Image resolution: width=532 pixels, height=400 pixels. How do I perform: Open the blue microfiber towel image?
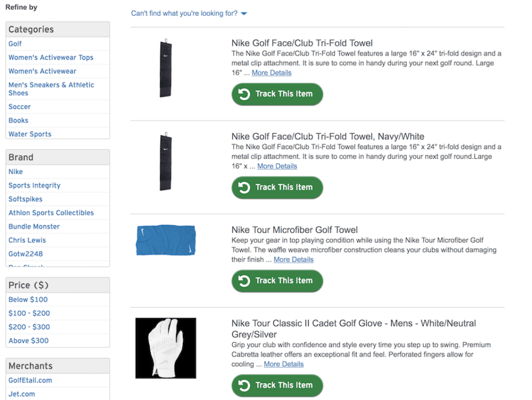pyautogui.click(x=166, y=240)
